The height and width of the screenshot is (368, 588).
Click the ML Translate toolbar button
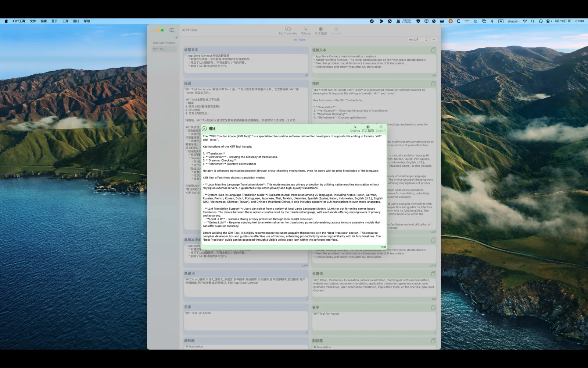[288, 31]
